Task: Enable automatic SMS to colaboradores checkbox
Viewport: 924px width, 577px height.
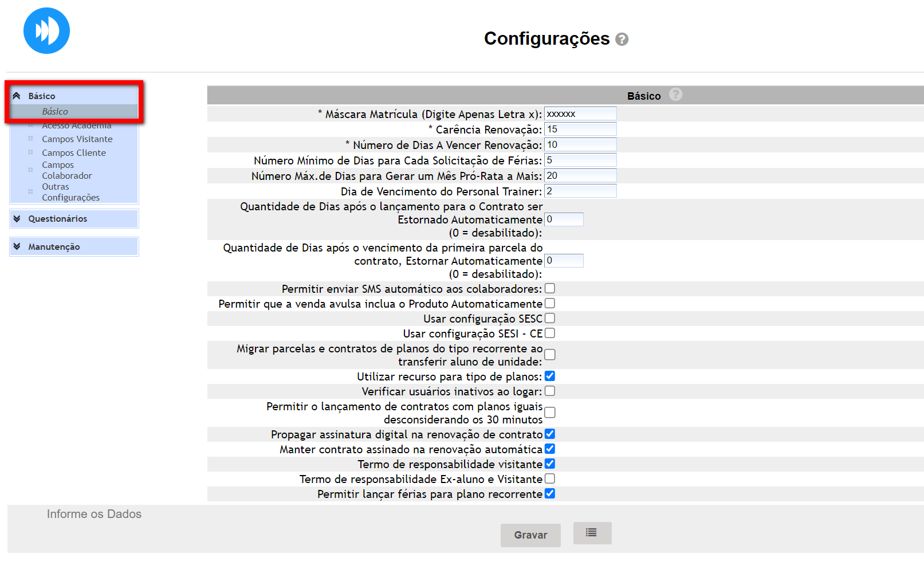Action: click(549, 289)
